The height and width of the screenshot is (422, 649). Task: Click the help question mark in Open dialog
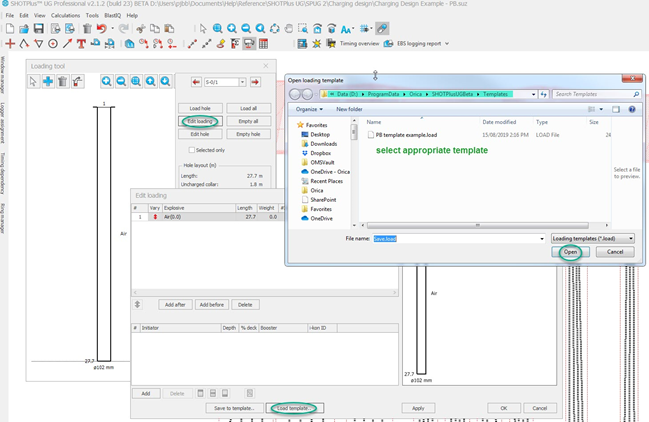pyautogui.click(x=632, y=109)
